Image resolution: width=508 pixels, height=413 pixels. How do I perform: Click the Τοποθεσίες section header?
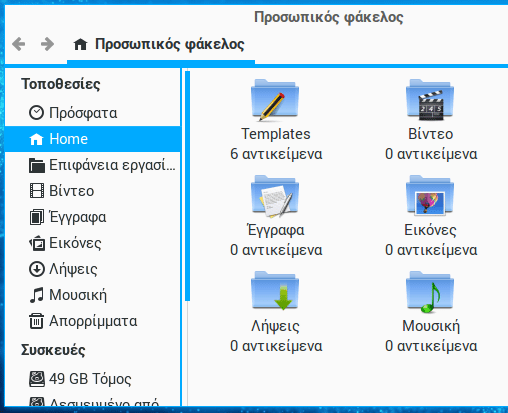[x=60, y=84]
